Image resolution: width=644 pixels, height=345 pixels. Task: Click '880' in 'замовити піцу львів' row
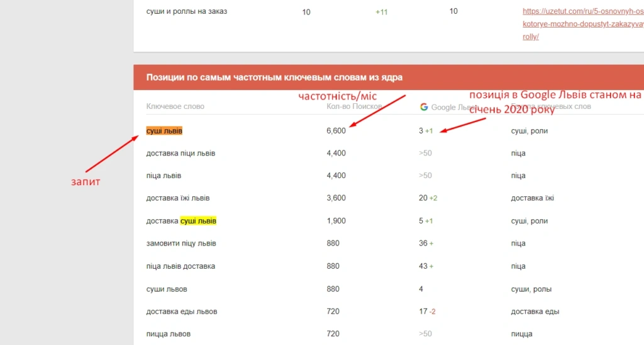click(333, 244)
